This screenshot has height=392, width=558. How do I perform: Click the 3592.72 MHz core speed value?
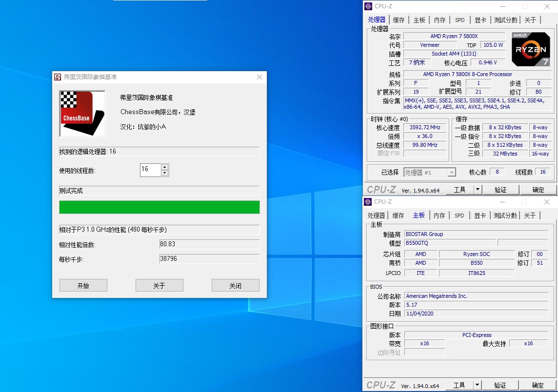point(425,127)
